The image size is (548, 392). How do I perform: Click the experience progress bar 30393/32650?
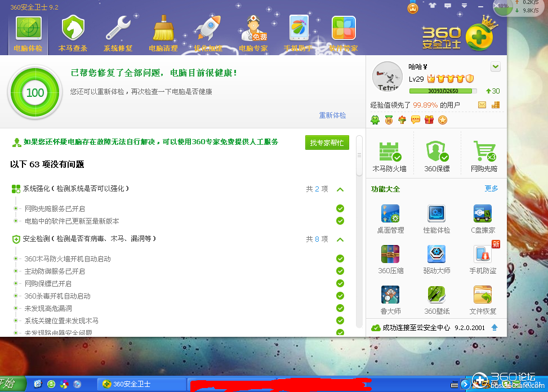443,91
